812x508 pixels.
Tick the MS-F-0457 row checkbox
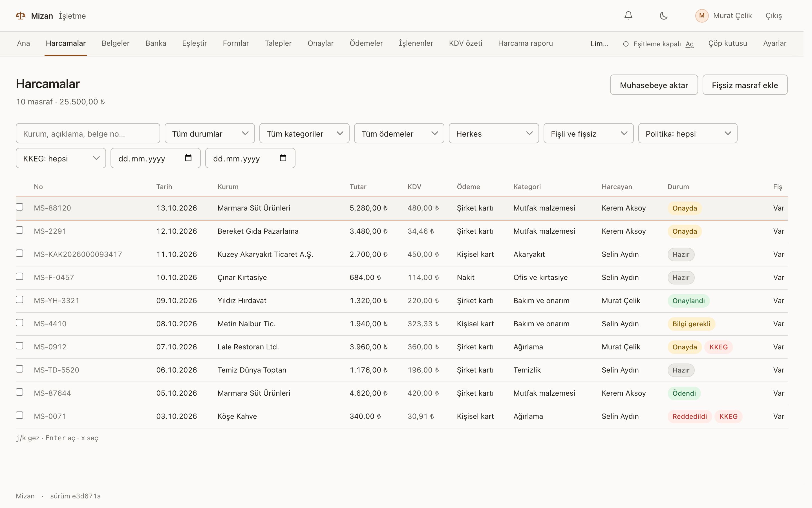tap(19, 277)
